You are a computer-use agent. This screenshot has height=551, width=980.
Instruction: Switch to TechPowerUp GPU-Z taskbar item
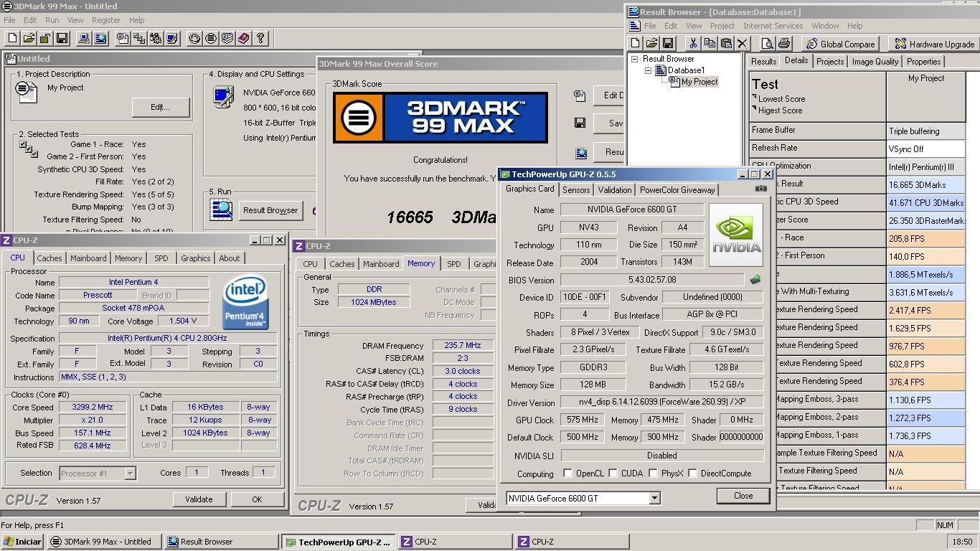pos(338,542)
